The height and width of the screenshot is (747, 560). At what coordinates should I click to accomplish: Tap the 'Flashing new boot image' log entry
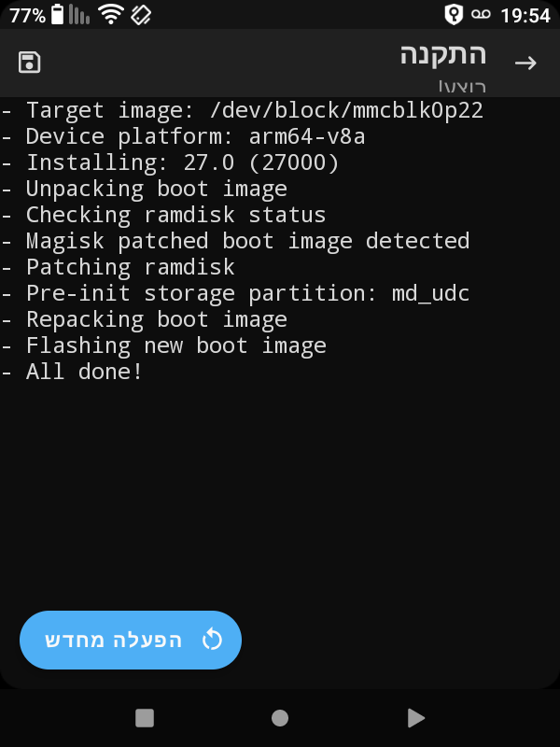click(168, 345)
